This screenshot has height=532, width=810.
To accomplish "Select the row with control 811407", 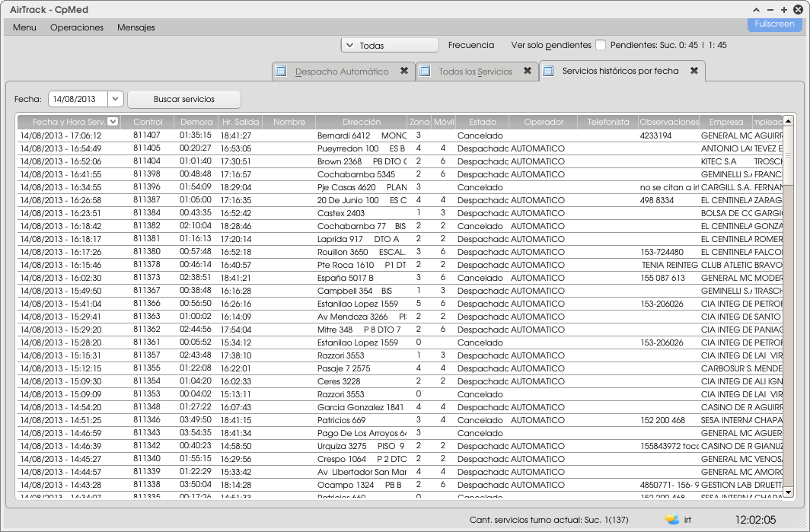I will click(x=400, y=135).
